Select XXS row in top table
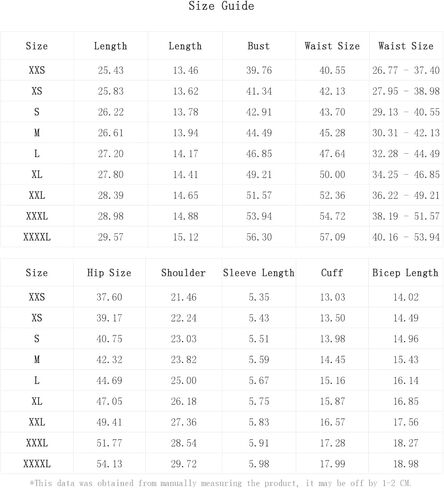 click(222, 70)
